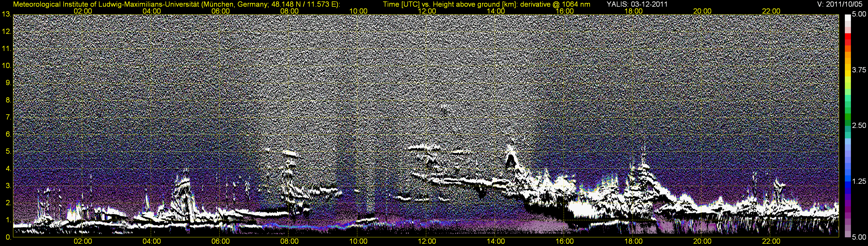Click the 04:00 label on the top time axis
The image size is (868, 246).
(152, 11)
